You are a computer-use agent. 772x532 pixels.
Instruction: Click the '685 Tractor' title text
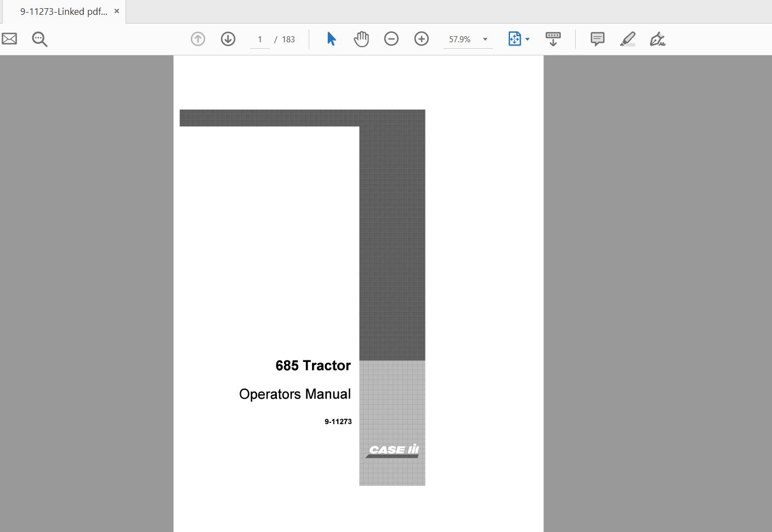313,366
